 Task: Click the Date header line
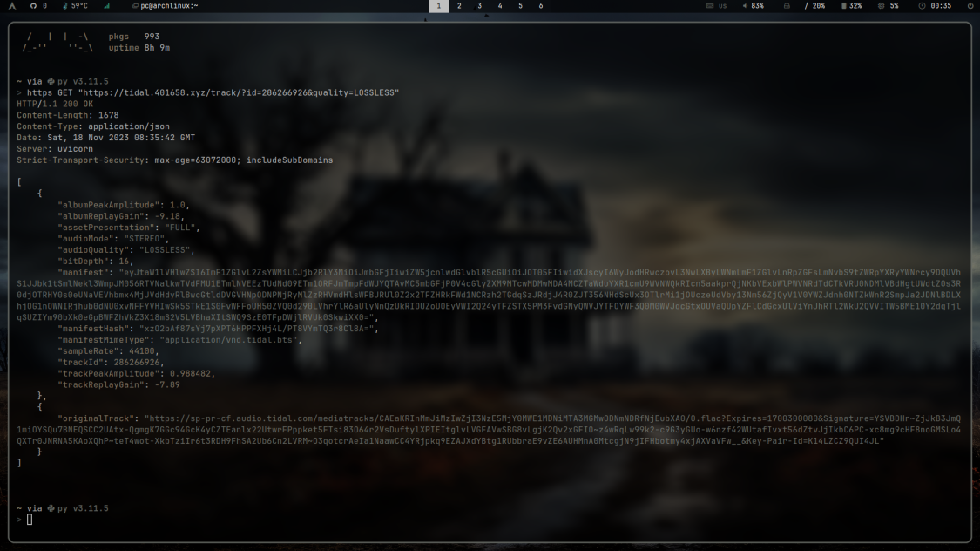pos(105,138)
